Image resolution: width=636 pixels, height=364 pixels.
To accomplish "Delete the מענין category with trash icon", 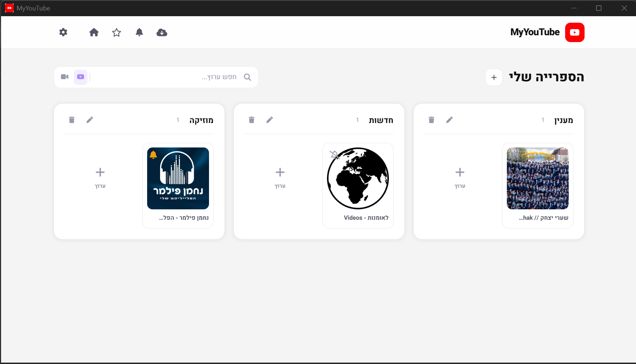I will pos(431,120).
